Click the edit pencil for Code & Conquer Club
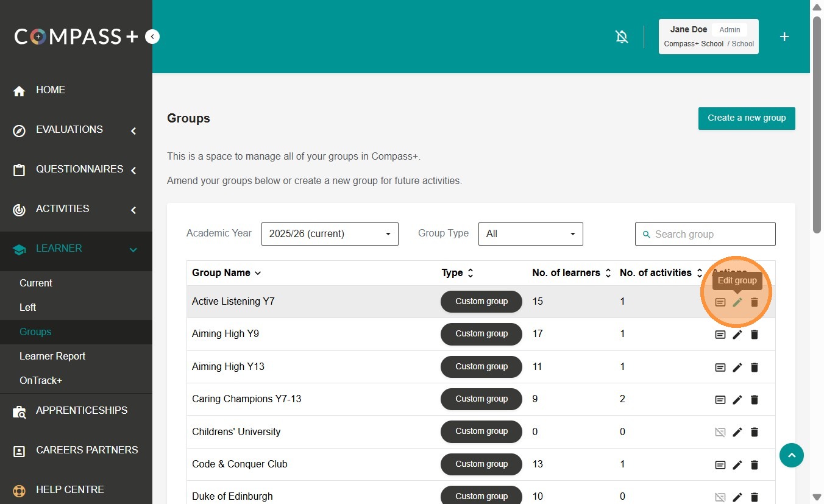824x504 pixels. coord(737,465)
